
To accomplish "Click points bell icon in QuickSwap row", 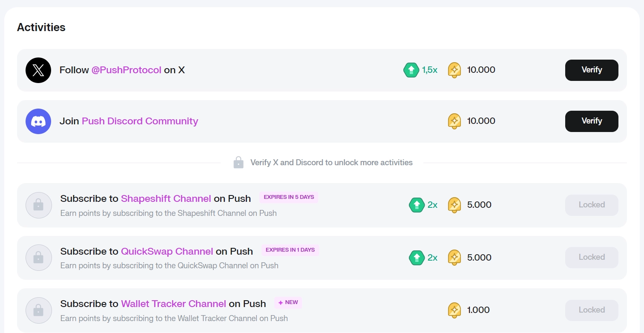I will click(x=454, y=257).
